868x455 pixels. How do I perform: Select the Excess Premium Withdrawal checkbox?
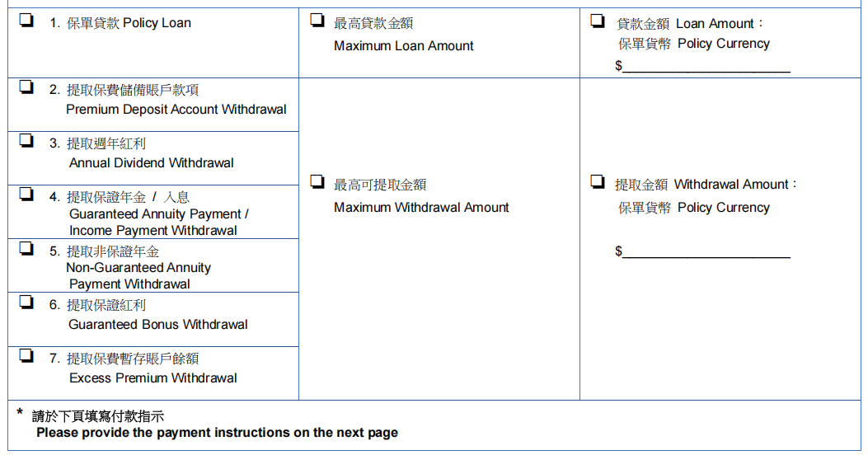pyautogui.click(x=26, y=356)
